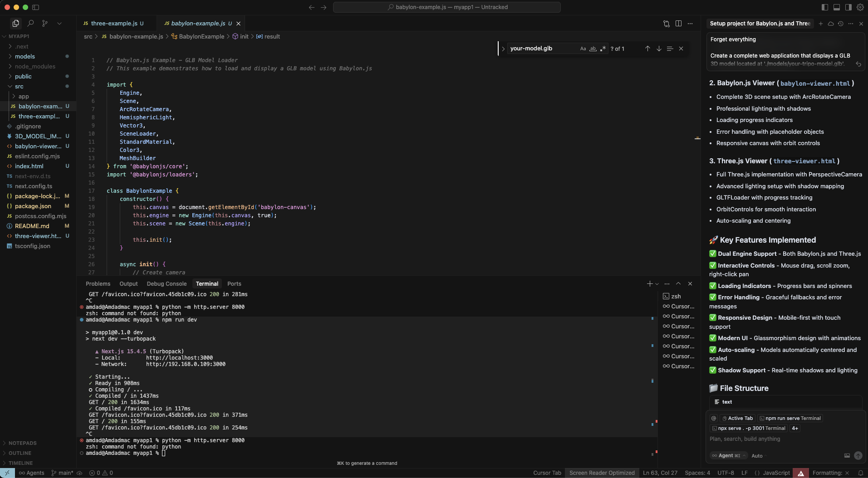The image size is (868, 478).
Task: Expand the NOTEPADS section
Action: coord(38,443)
